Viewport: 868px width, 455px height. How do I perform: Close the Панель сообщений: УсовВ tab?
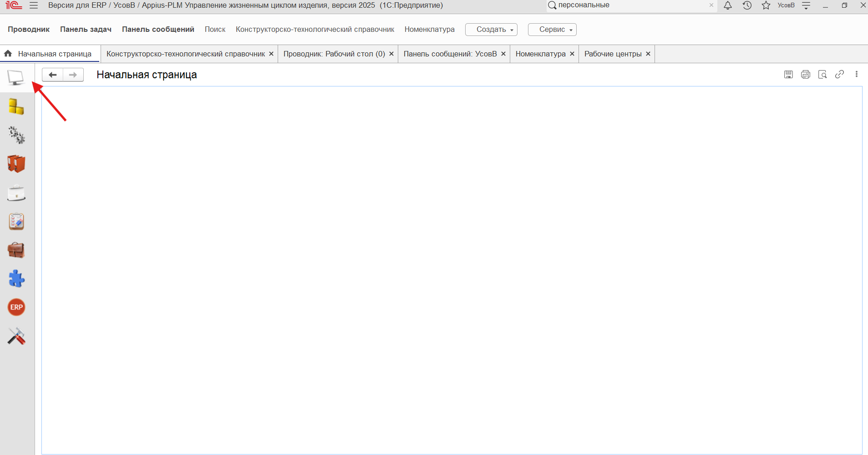(x=503, y=54)
